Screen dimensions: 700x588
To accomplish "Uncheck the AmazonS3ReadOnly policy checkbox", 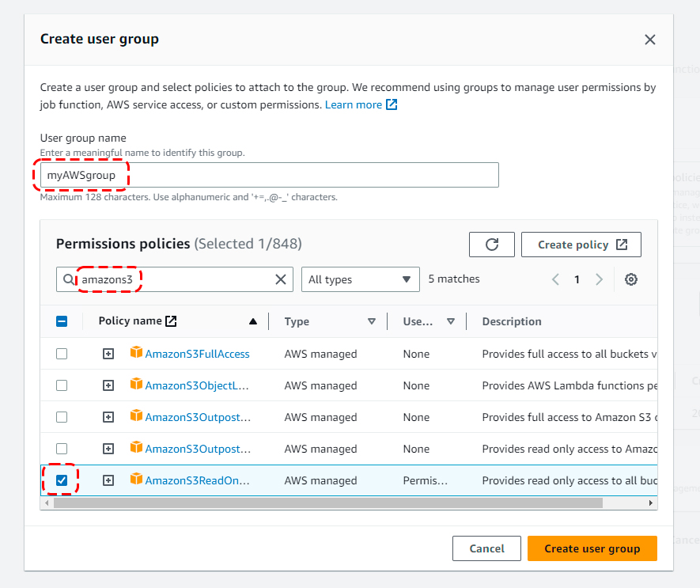I will coord(62,480).
